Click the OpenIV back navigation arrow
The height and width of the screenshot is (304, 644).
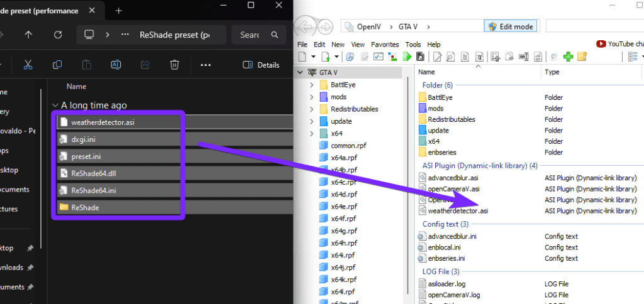[x=305, y=28]
